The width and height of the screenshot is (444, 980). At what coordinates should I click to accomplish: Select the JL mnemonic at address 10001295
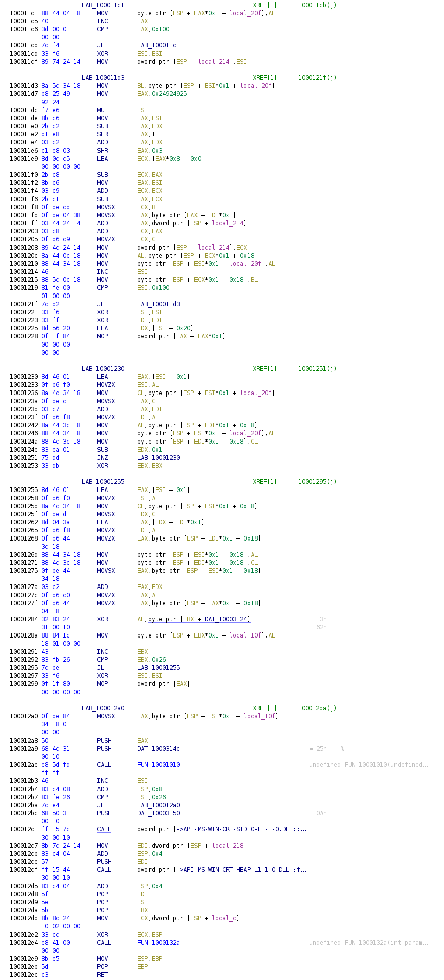[100, 668]
